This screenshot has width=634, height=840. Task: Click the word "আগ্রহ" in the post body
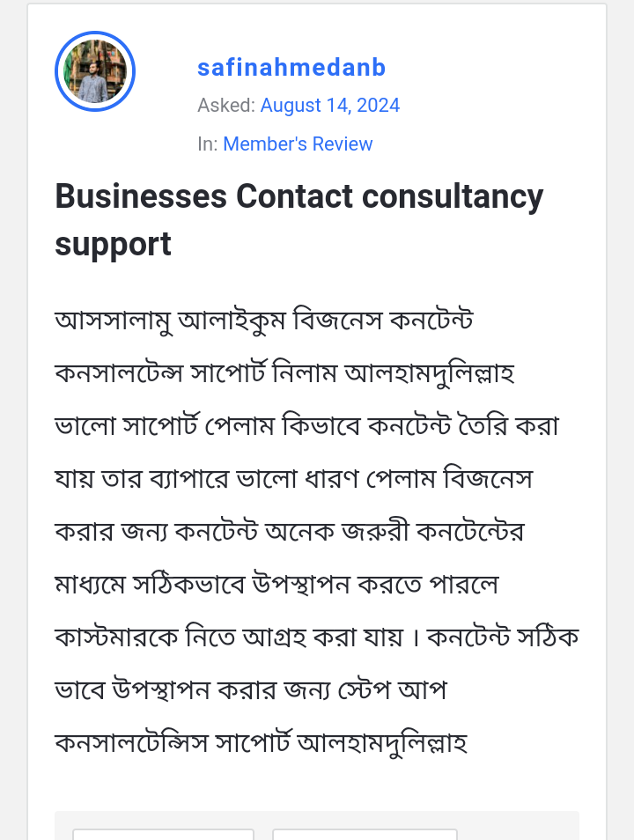coord(269,637)
